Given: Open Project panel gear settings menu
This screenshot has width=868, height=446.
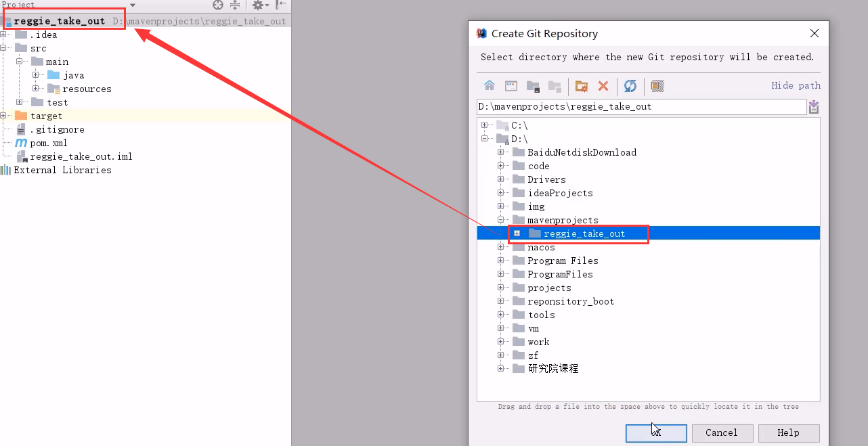Looking at the screenshot, I should 257,5.
